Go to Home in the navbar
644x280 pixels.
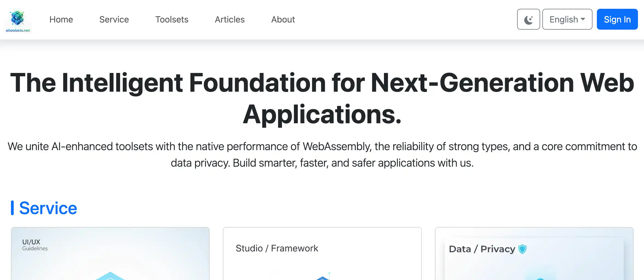tap(61, 19)
